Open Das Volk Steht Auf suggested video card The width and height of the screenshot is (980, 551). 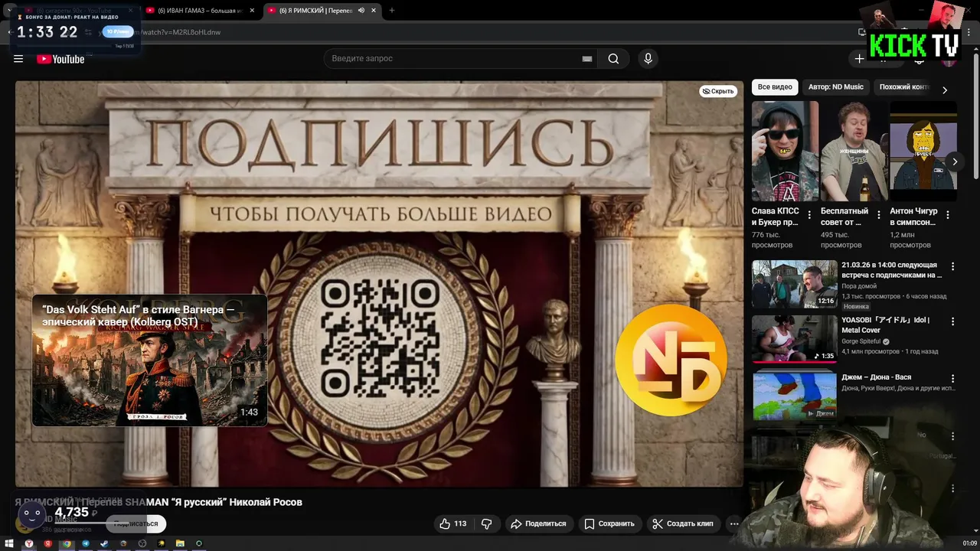click(149, 360)
